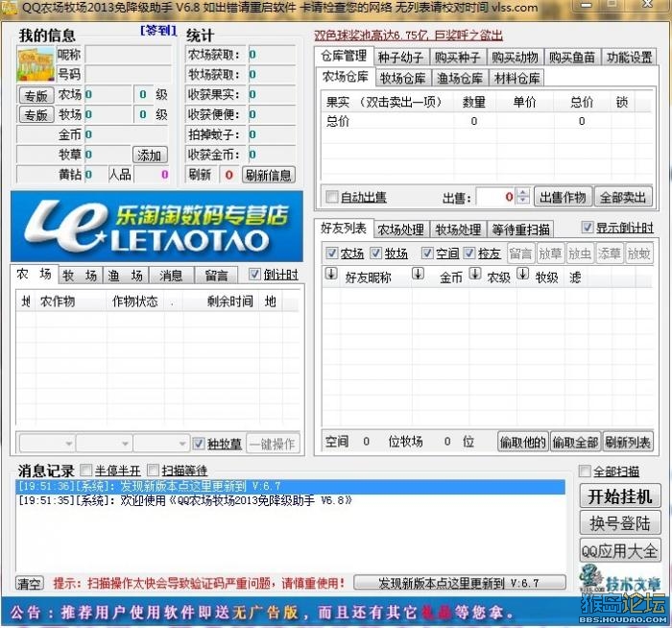Select highlighted log entry about V:6.7 update
This screenshot has width=672, height=628.
(x=290, y=486)
